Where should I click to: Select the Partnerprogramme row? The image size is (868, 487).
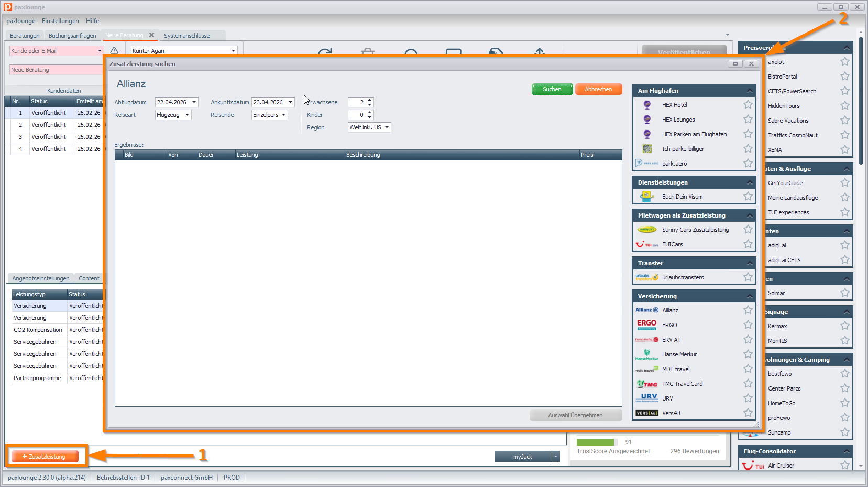coord(58,378)
